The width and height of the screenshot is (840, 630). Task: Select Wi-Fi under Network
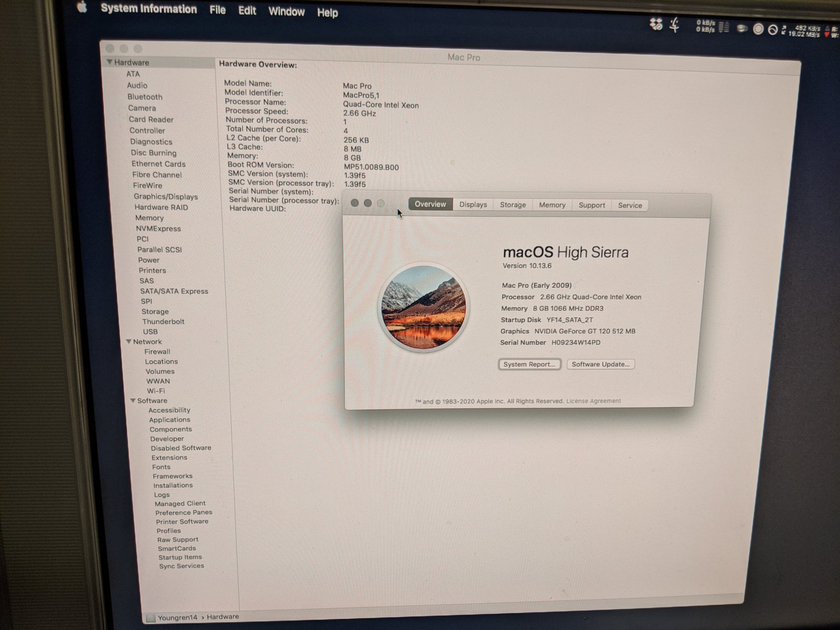coord(156,391)
